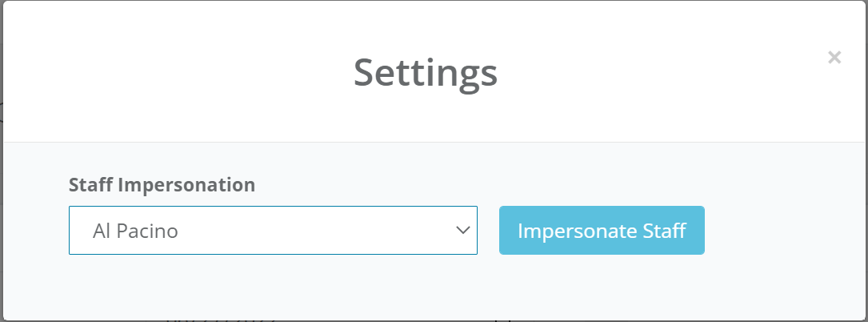This screenshot has width=868, height=322.
Task: Focus the staff name select box
Action: click(273, 231)
